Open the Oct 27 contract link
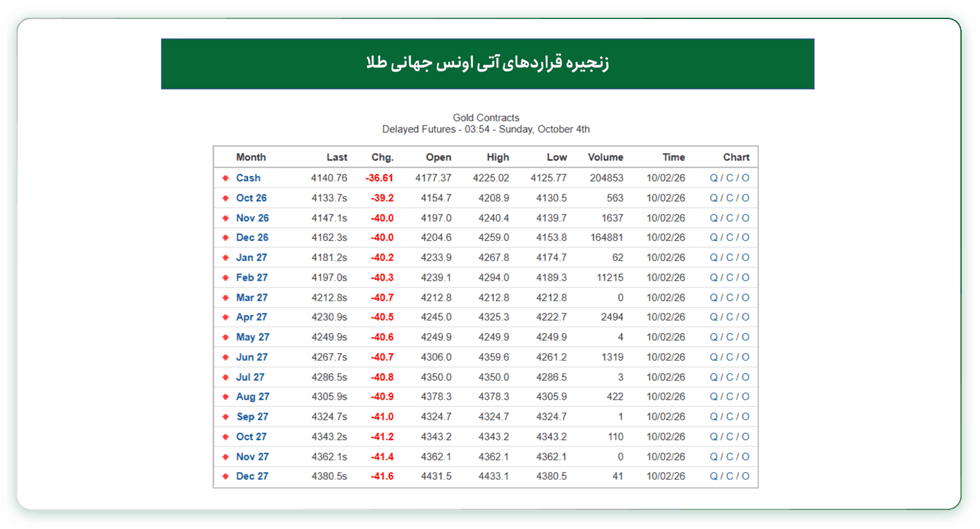 pos(251,436)
